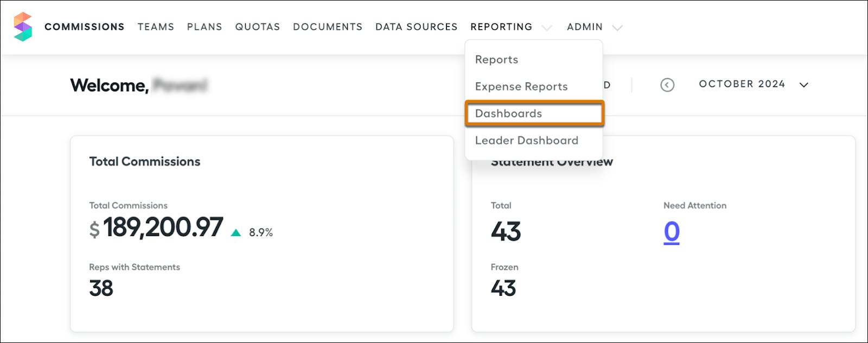Click the Welcome heading
Viewport: 868px width, 343px height.
point(110,86)
